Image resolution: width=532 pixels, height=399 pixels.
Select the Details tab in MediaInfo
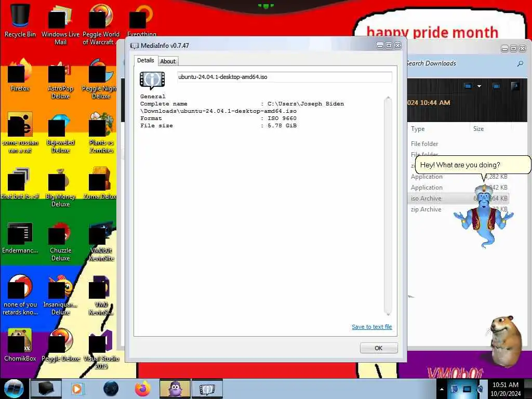click(145, 60)
